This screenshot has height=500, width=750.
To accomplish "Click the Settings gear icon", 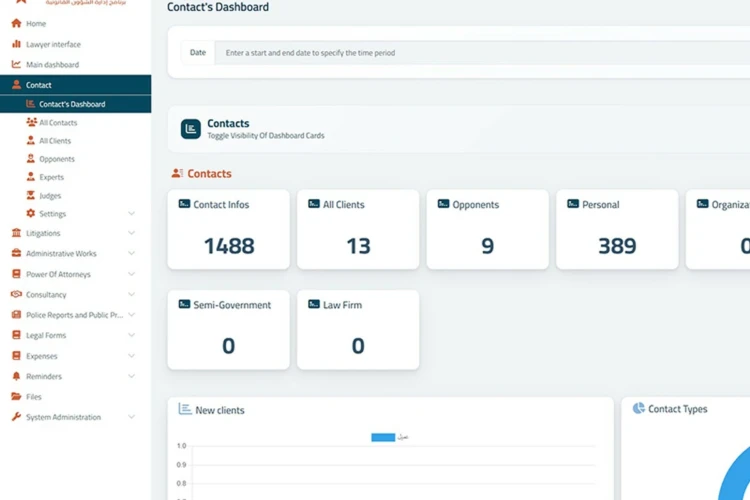I will (x=31, y=213).
